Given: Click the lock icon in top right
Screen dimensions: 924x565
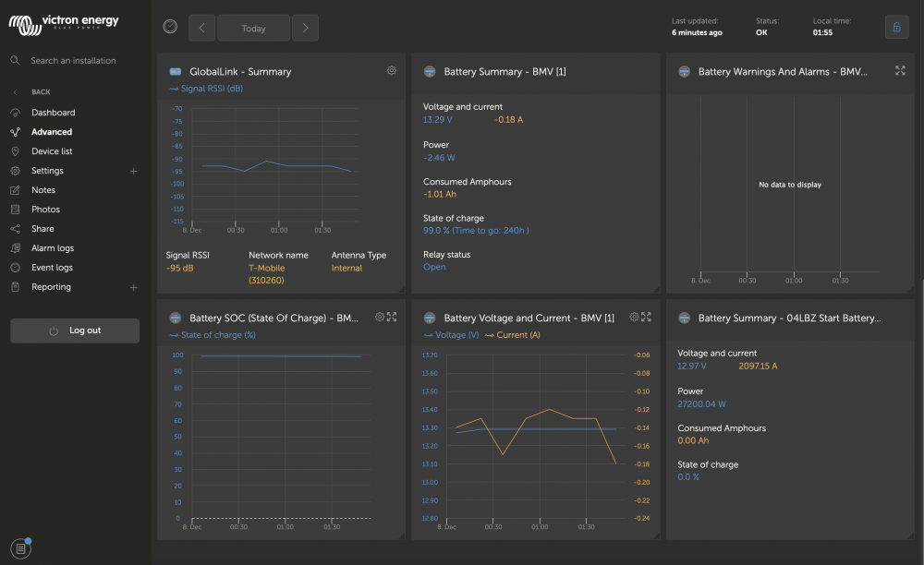Looking at the screenshot, I should point(896,27).
